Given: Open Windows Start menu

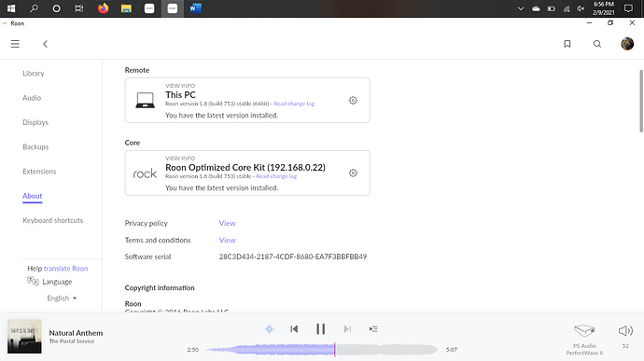Looking at the screenshot, I should [x=11, y=8].
